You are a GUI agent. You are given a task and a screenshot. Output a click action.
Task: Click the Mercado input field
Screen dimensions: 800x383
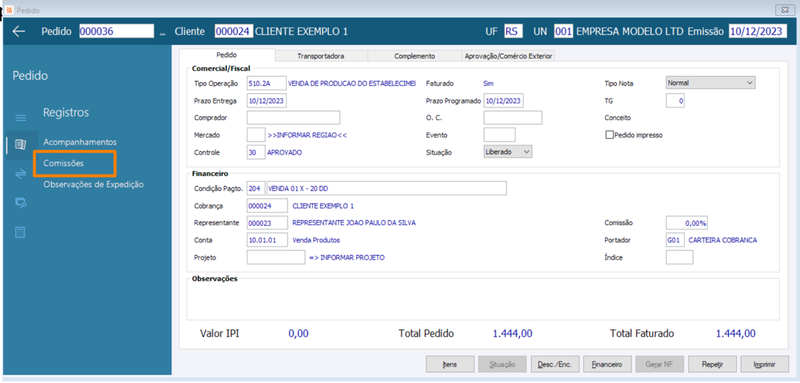click(x=256, y=135)
